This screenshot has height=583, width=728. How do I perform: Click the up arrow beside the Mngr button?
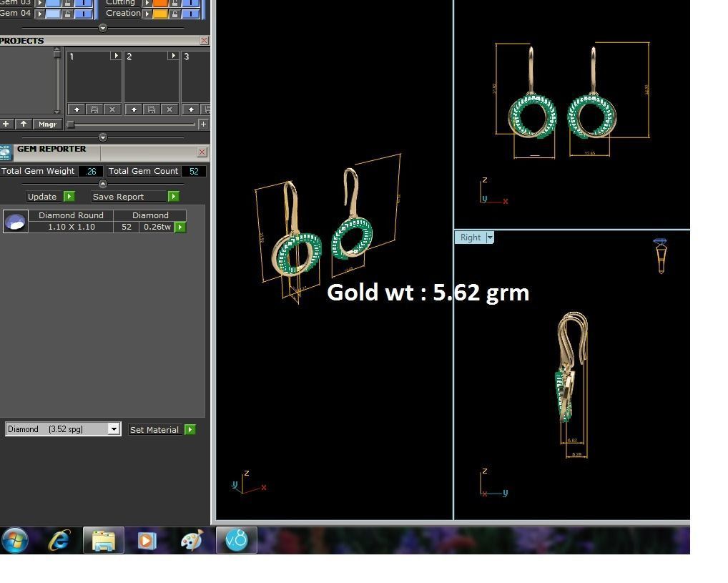[x=24, y=124]
